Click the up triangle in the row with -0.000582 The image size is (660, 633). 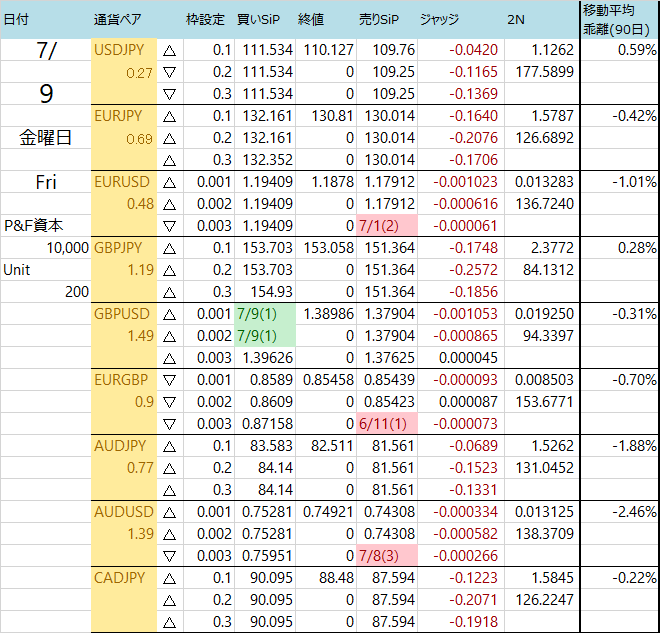click(169, 535)
